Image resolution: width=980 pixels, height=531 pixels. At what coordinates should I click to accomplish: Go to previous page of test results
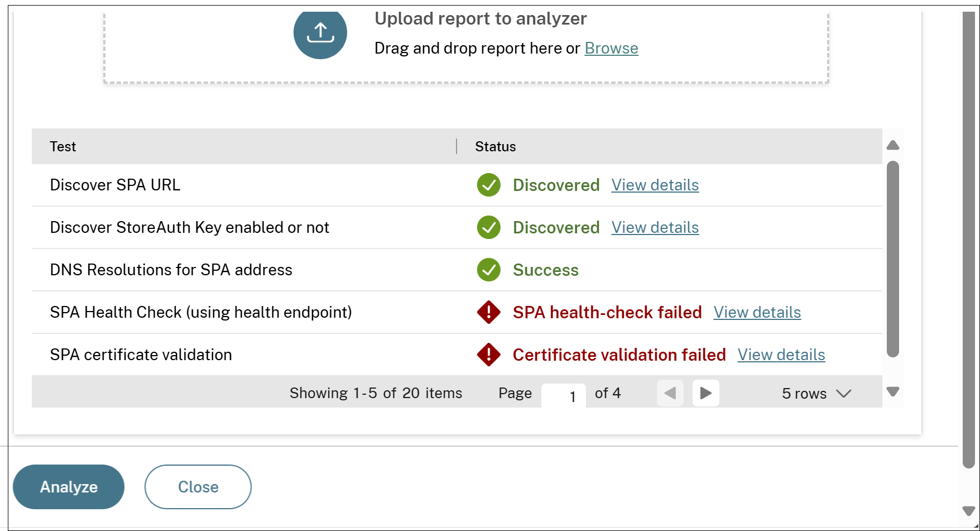[670, 393]
